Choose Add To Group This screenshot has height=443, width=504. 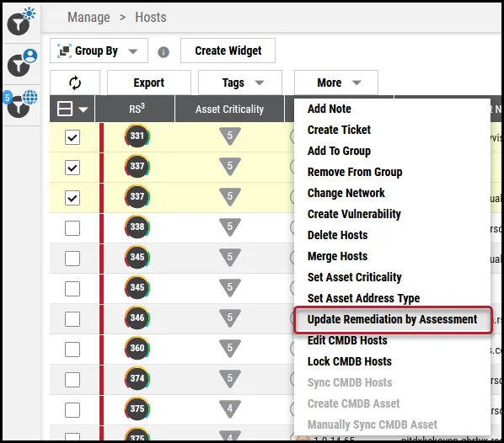pyautogui.click(x=339, y=151)
